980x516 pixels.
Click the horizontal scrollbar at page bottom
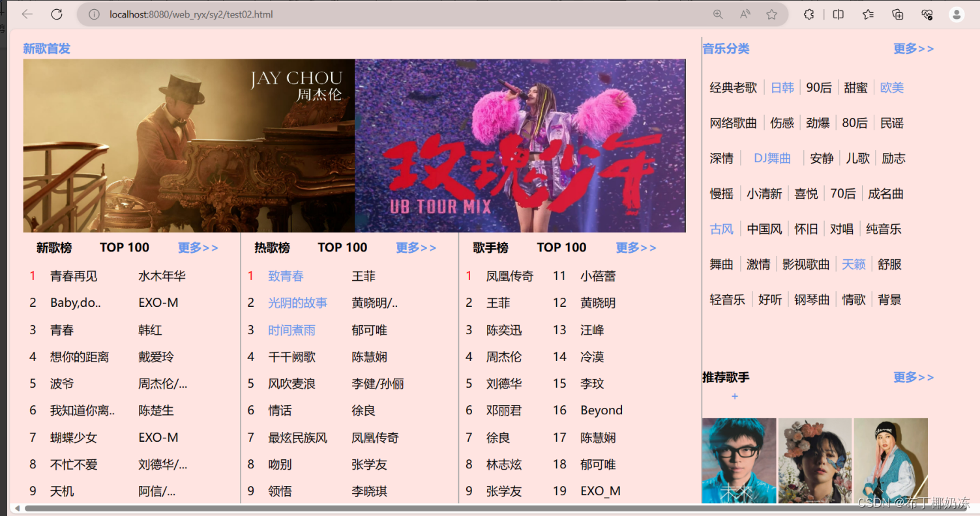pyautogui.click(x=496, y=508)
